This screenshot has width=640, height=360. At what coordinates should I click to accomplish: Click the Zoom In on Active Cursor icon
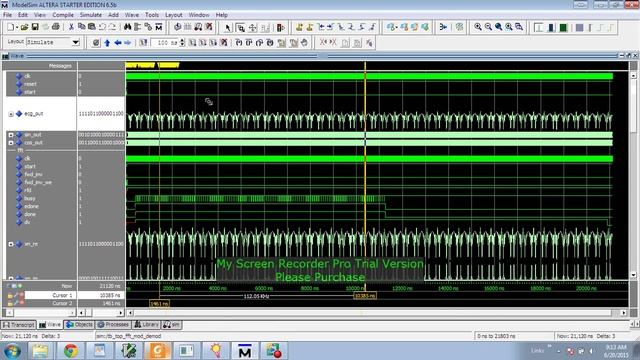pyautogui.click(x=509, y=27)
